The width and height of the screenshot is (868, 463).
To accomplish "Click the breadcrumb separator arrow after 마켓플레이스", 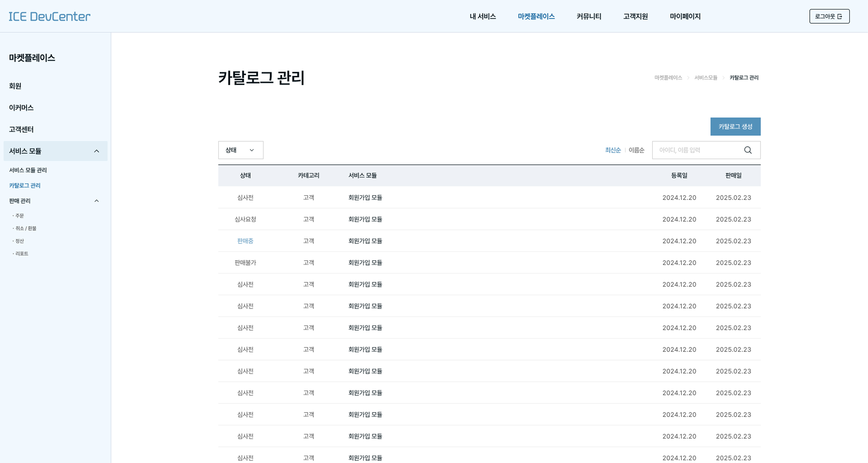I will tap(688, 77).
